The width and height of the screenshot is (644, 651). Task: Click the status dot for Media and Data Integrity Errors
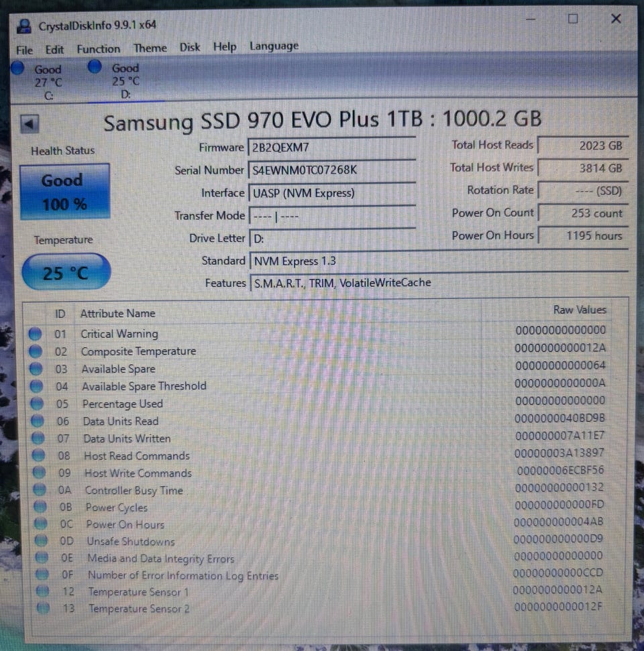41,558
